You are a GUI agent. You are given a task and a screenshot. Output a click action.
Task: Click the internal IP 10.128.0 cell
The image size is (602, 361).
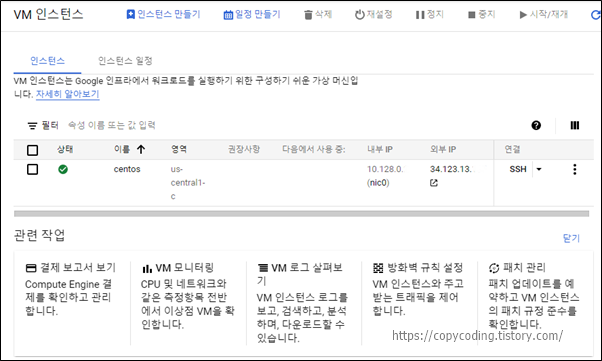(385, 169)
